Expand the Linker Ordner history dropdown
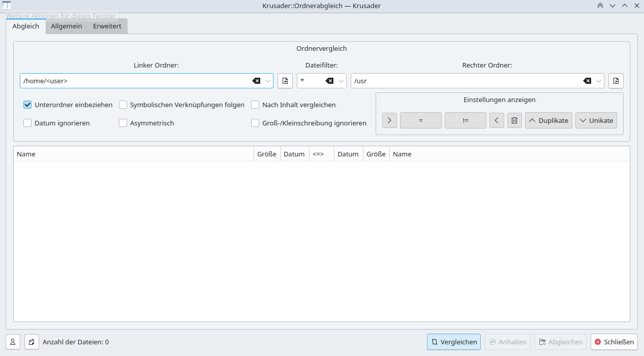This screenshot has width=644, height=356. 268,81
